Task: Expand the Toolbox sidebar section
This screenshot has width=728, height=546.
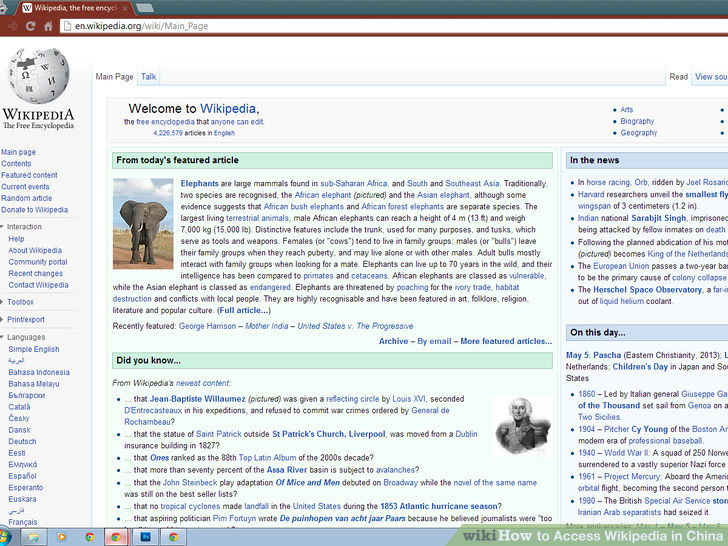Action: (20, 302)
